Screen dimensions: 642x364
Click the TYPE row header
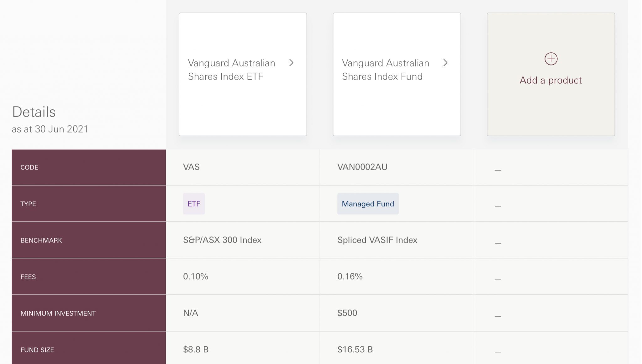pyautogui.click(x=28, y=204)
